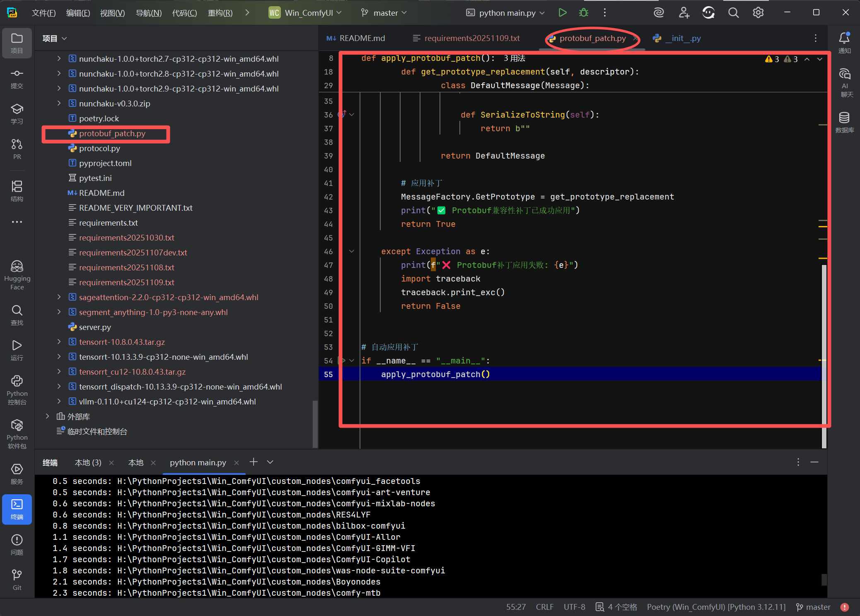
Task: Click the CRLF line separator indicator
Action: click(x=544, y=607)
